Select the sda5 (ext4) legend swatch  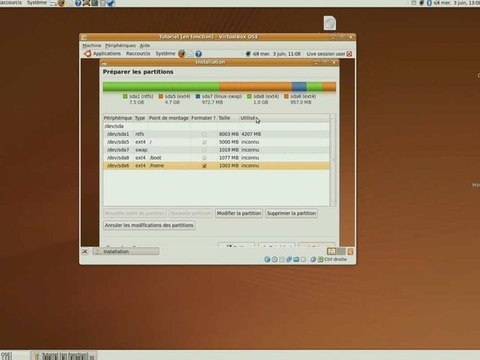[x=161, y=96]
